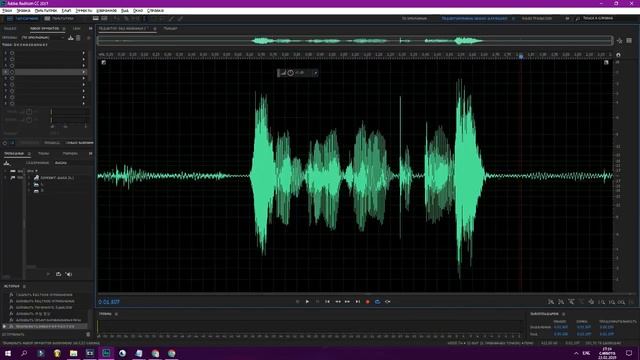Viewport: 640px width, 360px height.
Task: Toggle power for effects rack slot 1
Action: pos(12,53)
